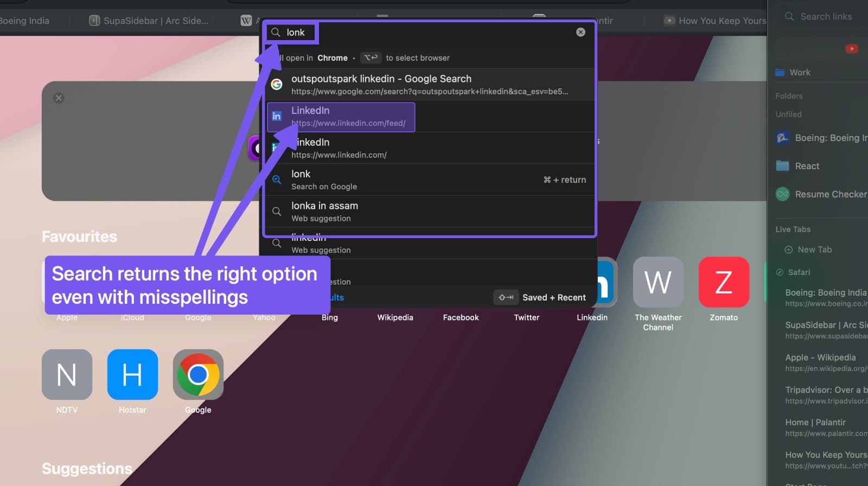Click the Zomato favourite icon
The width and height of the screenshot is (868, 486).
724,283
